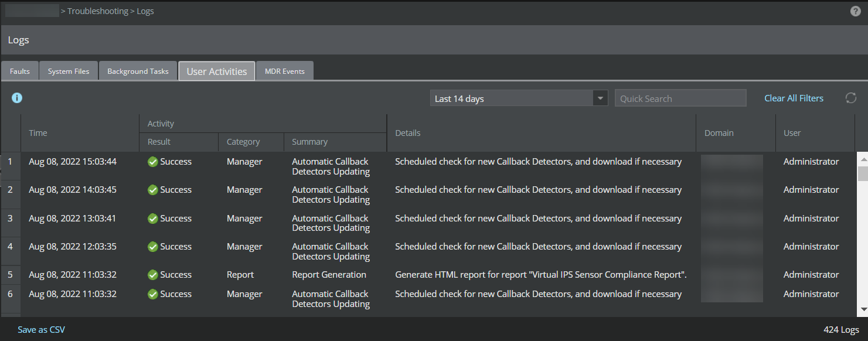Select the Aug 08, 2022 12:03:35 timestamp
The image size is (868, 341).
click(x=73, y=247)
